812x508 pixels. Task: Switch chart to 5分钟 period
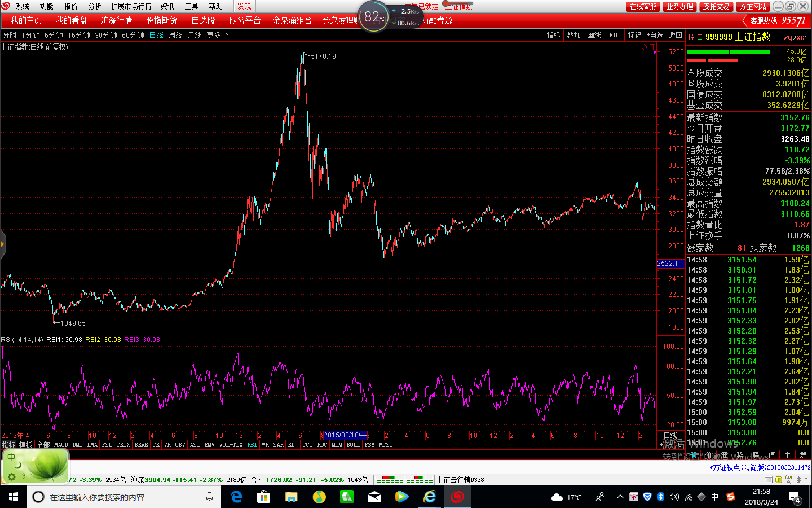54,35
